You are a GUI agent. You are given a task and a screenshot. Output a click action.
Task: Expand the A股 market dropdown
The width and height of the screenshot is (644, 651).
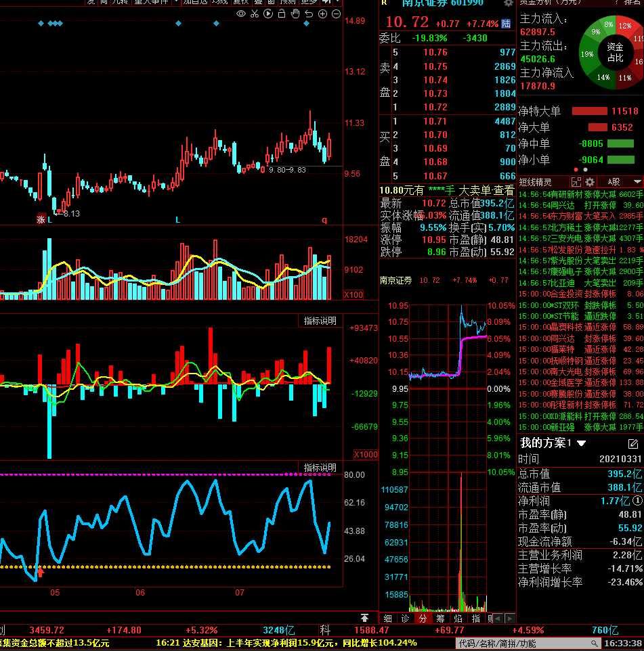tap(637, 182)
